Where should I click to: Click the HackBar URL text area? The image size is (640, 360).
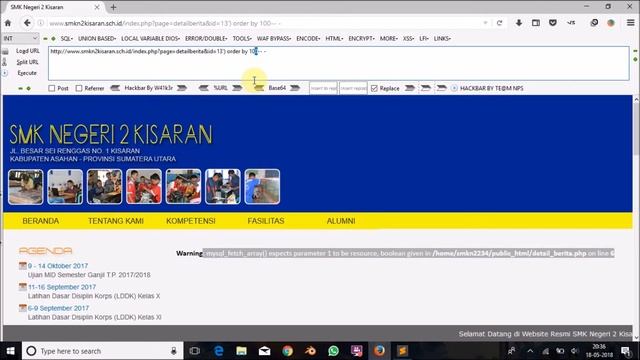point(339,63)
